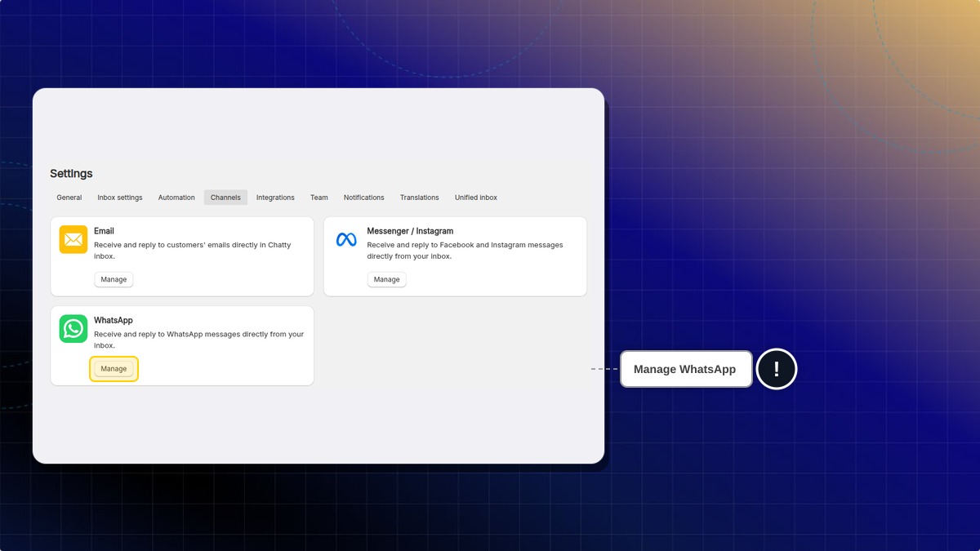Click the WhatsApp channel title
The image size is (980, 551).
pyautogui.click(x=114, y=321)
